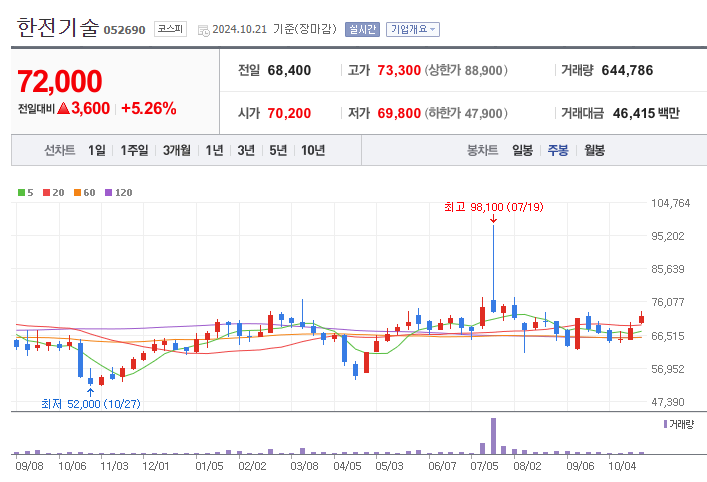Click the green 5-period moving average swatch
The width and height of the screenshot is (707, 482).
click(x=21, y=193)
